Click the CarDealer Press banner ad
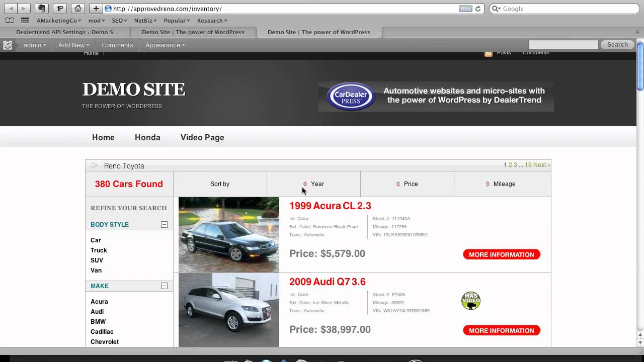The image size is (644, 362). coord(436,97)
